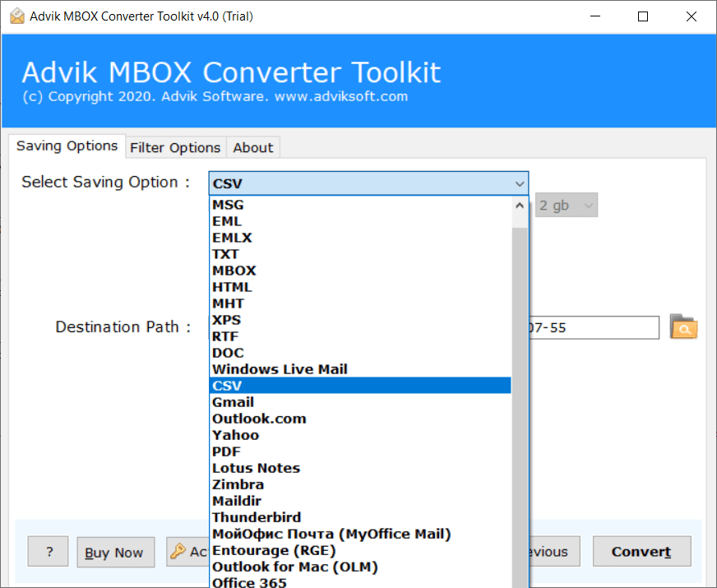Select Gmail in the dropdown list
The width and height of the screenshot is (717, 588).
pos(233,402)
